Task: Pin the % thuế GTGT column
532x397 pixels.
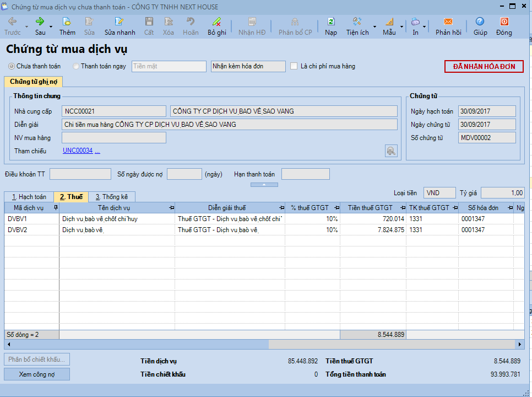Action: pyautogui.click(x=337, y=207)
